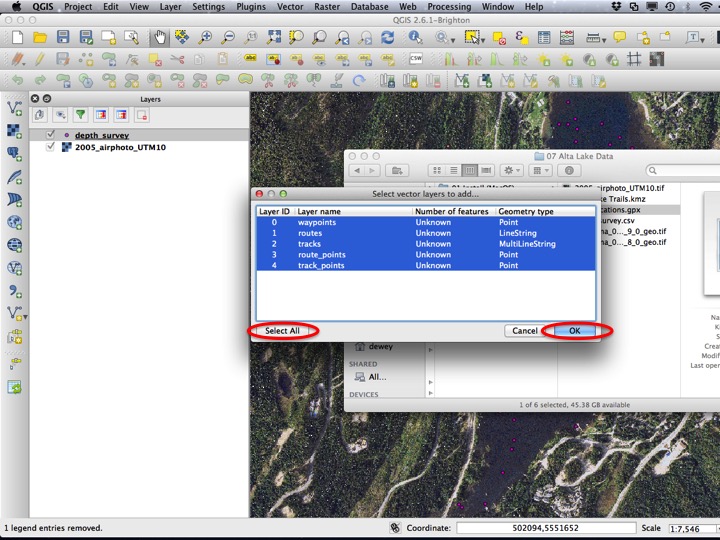Open the Processing menu

[x=449, y=6]
